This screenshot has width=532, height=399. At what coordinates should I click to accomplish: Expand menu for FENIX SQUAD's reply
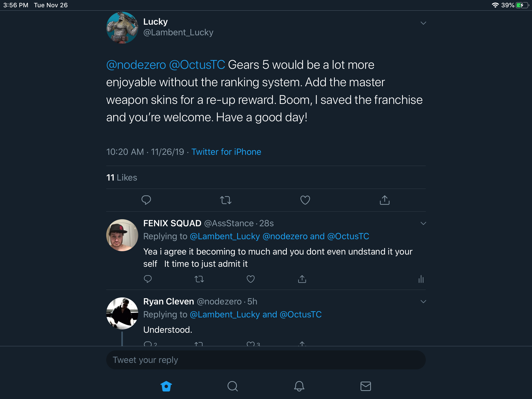[423, 223]
